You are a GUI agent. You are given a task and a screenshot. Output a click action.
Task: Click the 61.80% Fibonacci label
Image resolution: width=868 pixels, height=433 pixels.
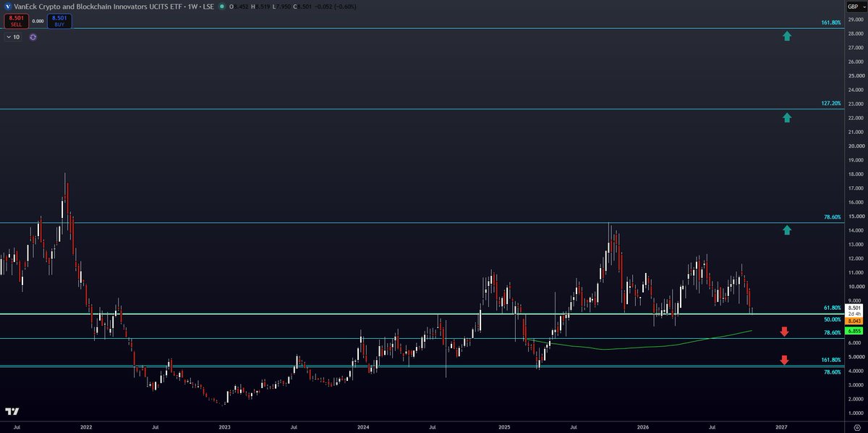833,308
